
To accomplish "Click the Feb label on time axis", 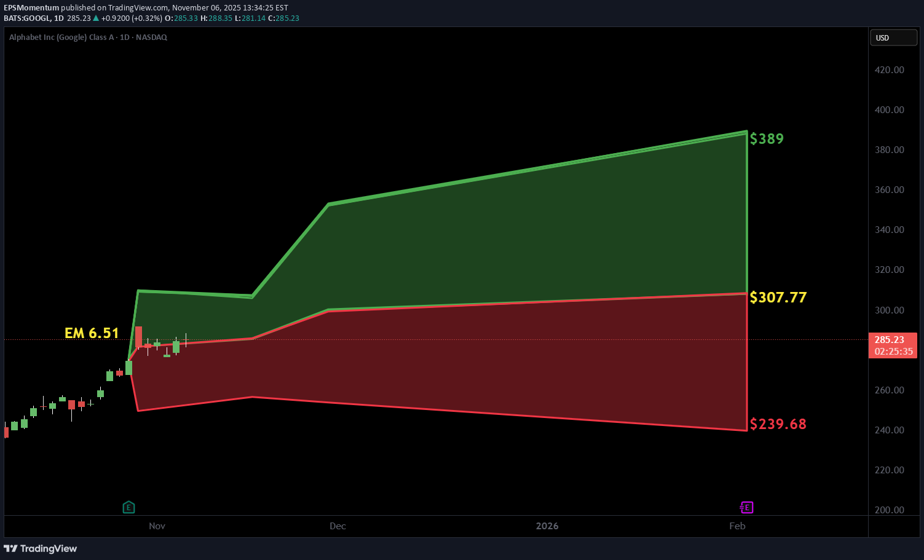I will point(737,526).
